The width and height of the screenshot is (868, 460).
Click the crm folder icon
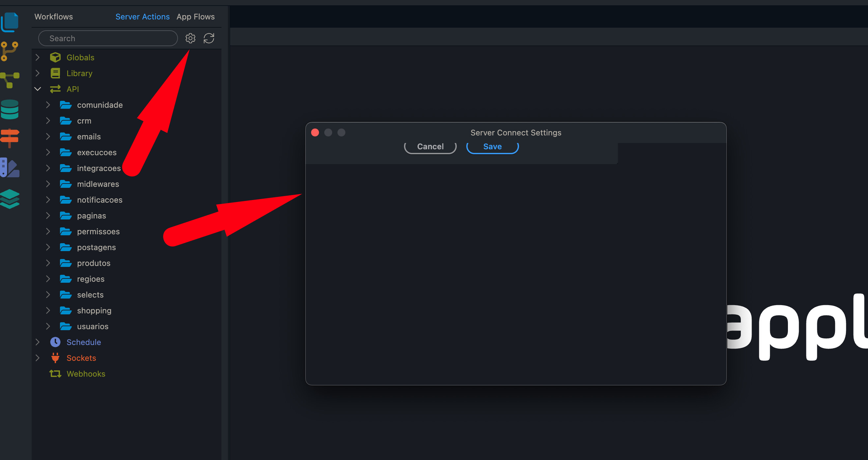[x=66, y=121]
